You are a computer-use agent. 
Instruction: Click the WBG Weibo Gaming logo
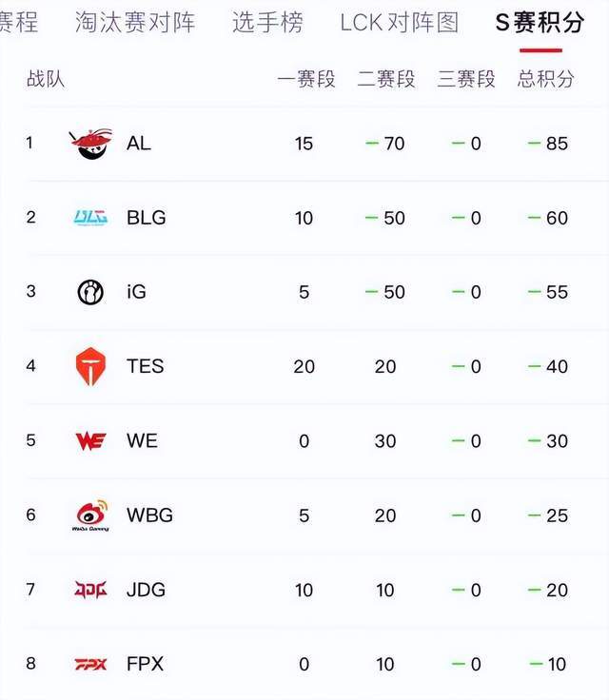pos(90,515)
